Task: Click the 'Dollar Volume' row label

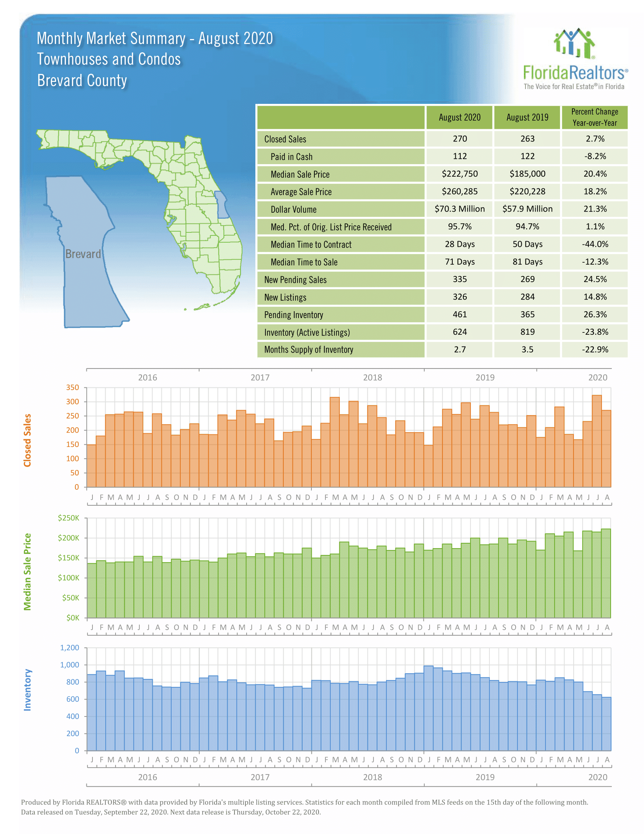Action: point(293,209)
